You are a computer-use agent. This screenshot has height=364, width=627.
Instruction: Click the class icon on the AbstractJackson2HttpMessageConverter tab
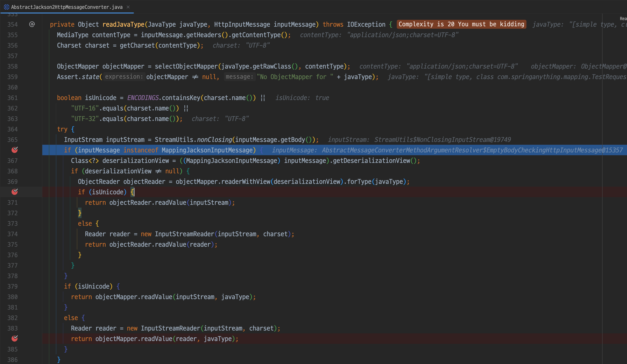click(6, 7)
